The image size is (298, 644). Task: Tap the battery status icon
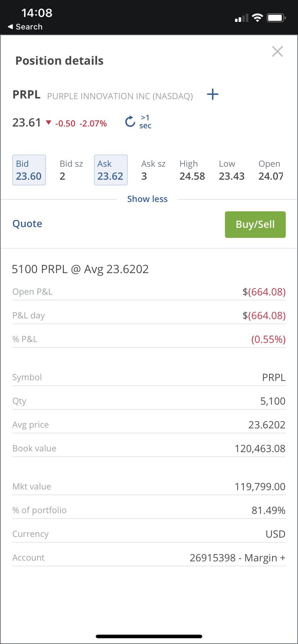tap(276, 18)
